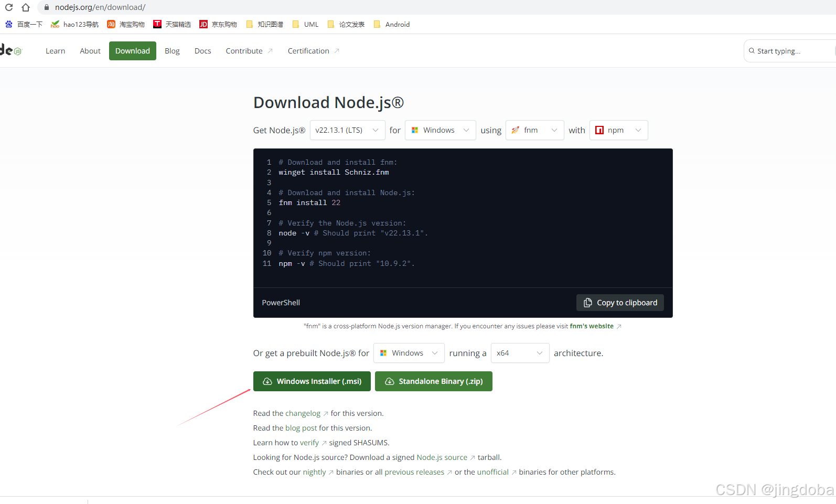The height and width of the screenshot is (504, 836).
Task: Open the About nav item
Action: click(x=90, y=51)
